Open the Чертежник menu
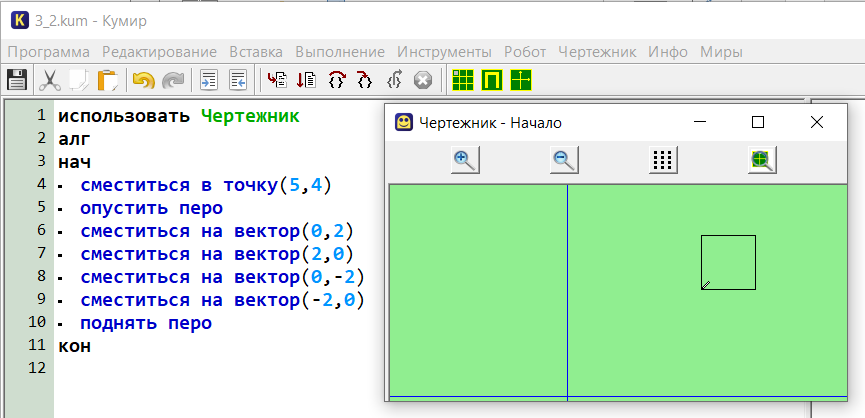 point(597,52)
